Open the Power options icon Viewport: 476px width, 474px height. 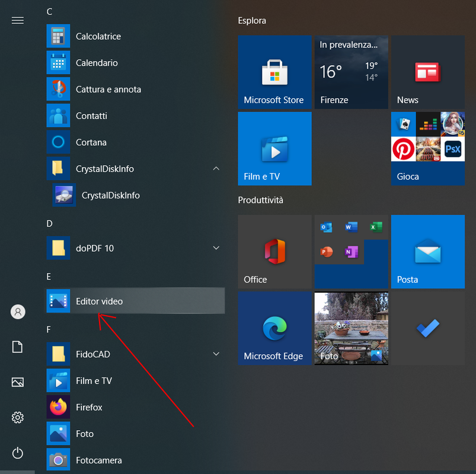click(18, 453)
